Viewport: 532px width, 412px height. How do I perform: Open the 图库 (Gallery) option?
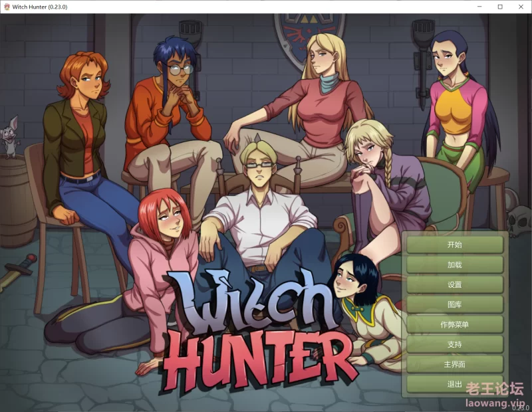click(x=455, y=304)
